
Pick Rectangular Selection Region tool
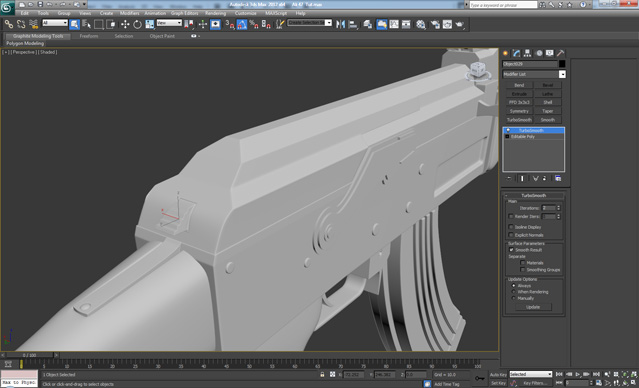coord(98,24)
